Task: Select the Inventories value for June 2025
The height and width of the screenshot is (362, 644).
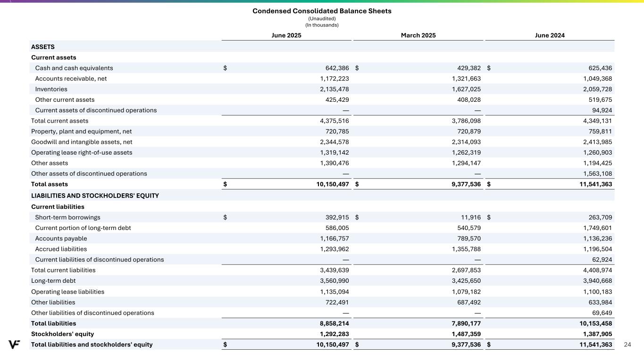Action: (x=333, y=89)
